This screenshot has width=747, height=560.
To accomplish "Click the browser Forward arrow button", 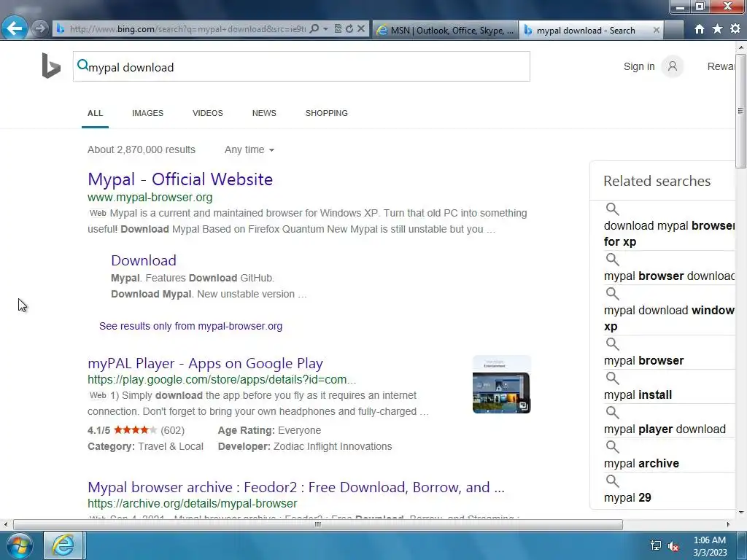I will pos(40,28).
